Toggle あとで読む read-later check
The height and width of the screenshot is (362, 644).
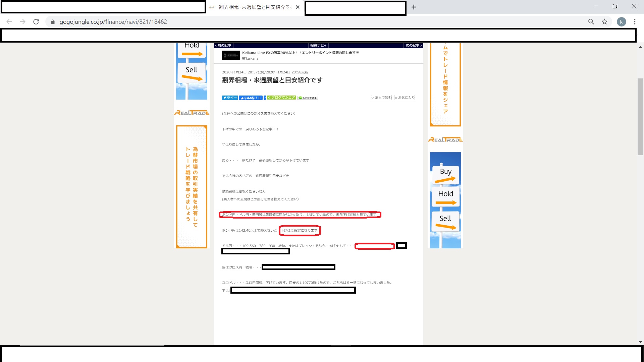click(x=381, y=98)
